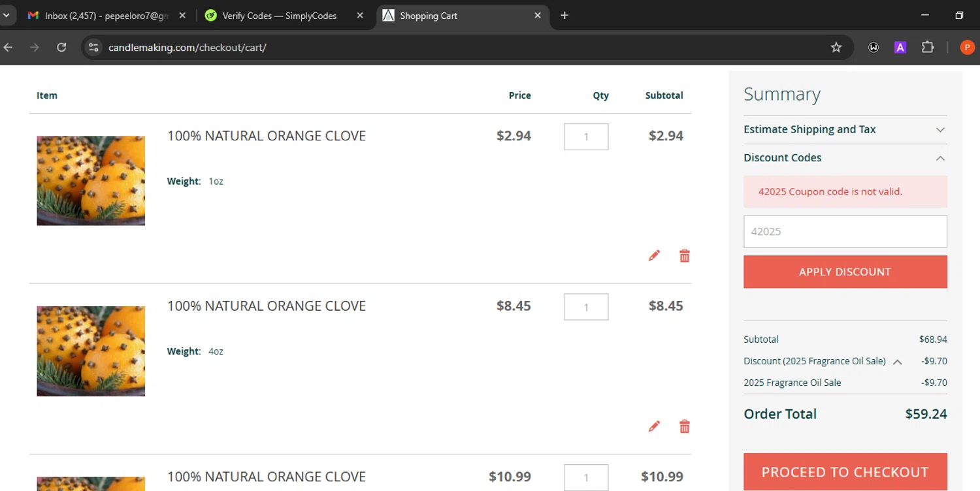Open the 4oz Orange Clove product image
The height and width of the screenshot is (491, 980).
tap(91, 351)
